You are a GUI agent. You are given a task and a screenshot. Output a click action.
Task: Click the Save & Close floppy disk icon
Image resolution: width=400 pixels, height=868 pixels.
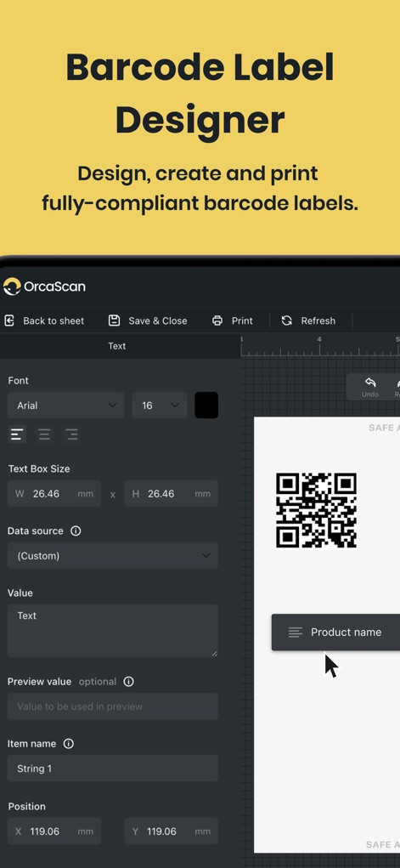[114, 320]
